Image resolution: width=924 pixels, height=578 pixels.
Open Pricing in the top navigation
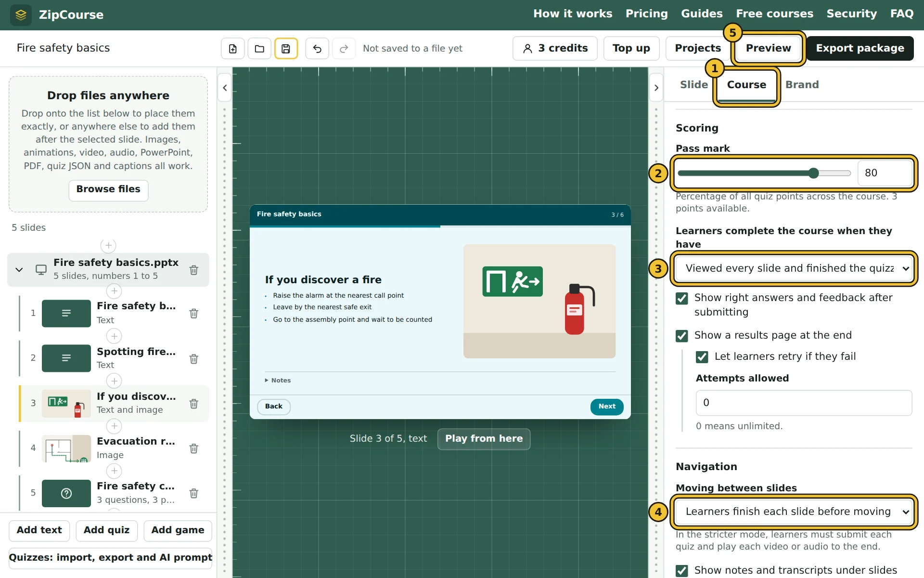[646, 14]
